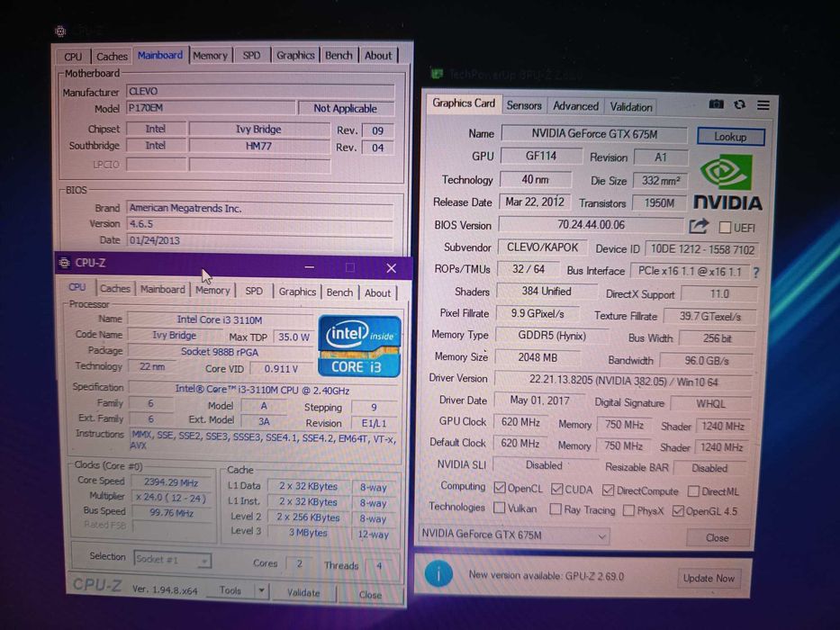Toggle the OpenGL 4.5 checkbox
The image size is (840, 630).
678,510
